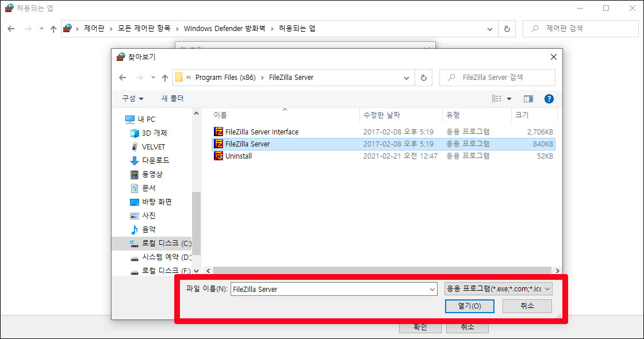Refresh Control Panel address bar
This screenshot has height=339, width=644.
click(507, 29)
